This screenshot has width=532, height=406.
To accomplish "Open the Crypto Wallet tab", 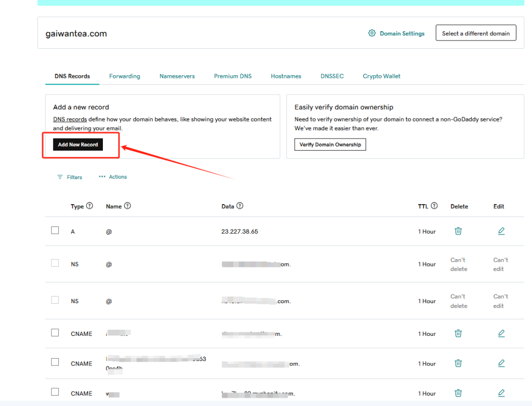I will click(381, 76).
